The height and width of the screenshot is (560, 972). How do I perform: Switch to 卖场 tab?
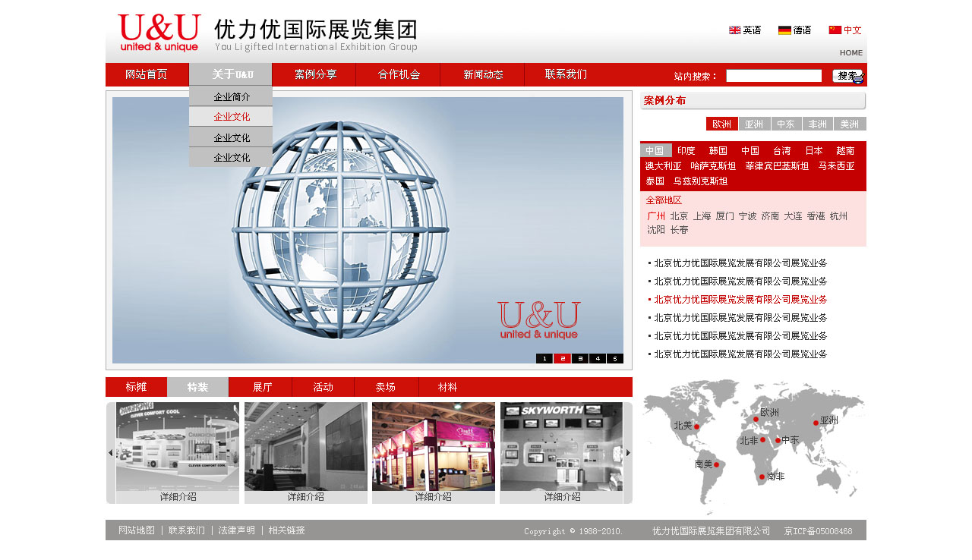pos(386,387)
